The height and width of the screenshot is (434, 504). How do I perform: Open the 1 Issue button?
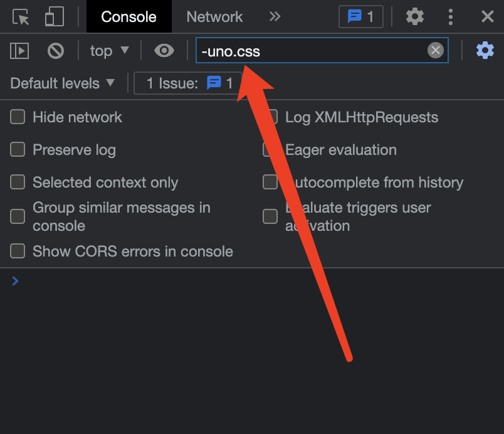tap(188, 83)
